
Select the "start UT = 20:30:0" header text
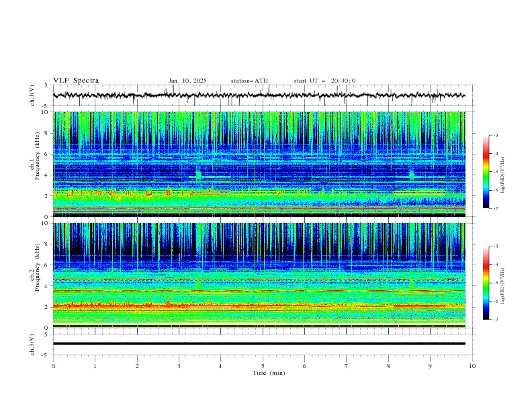324,81
